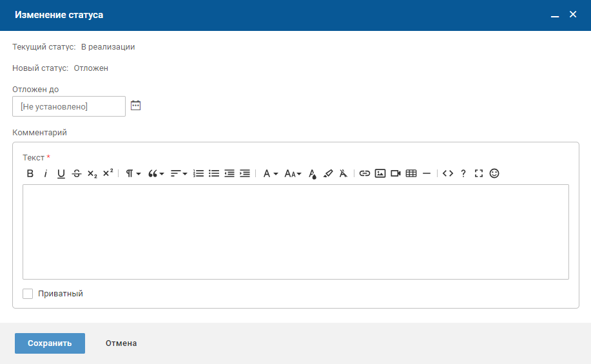
Task: Expand the text alignment dropdown
Action: click(179, 173)
